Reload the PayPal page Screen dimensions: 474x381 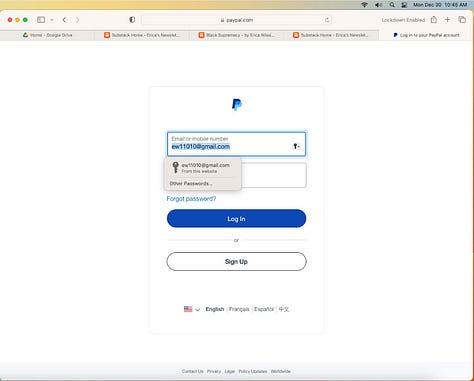pyautogui.click(x=327, y=20)
